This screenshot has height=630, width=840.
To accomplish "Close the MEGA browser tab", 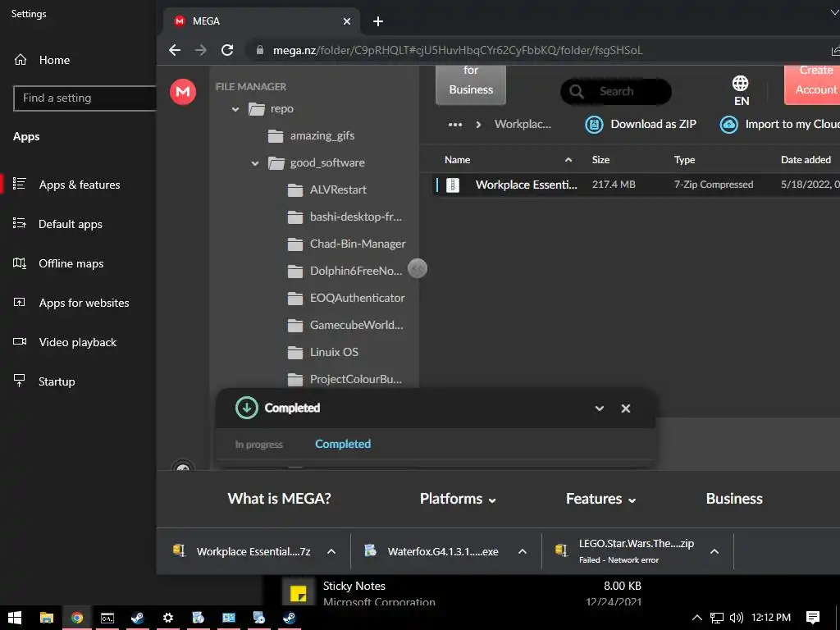I will tap(347, 21).
